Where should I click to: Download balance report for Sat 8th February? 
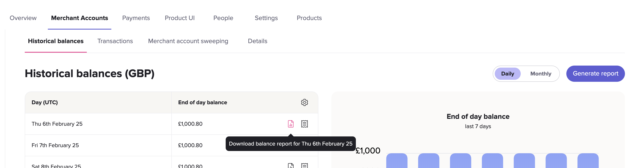(x=291, y=166)
